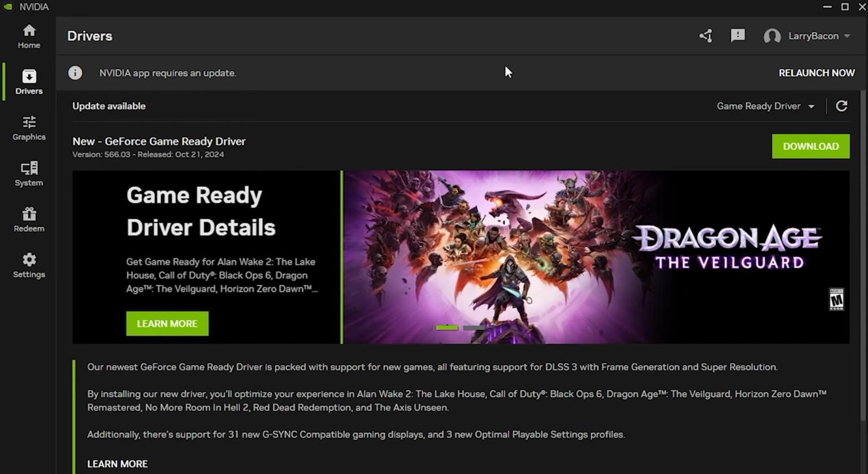Screen dimensions: 868x474
Task: Click the vertical scrollbar on right edge
Action: 863,255
